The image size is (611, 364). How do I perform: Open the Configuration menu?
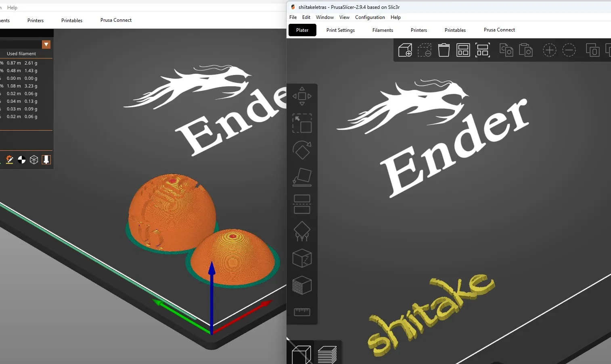370,17
